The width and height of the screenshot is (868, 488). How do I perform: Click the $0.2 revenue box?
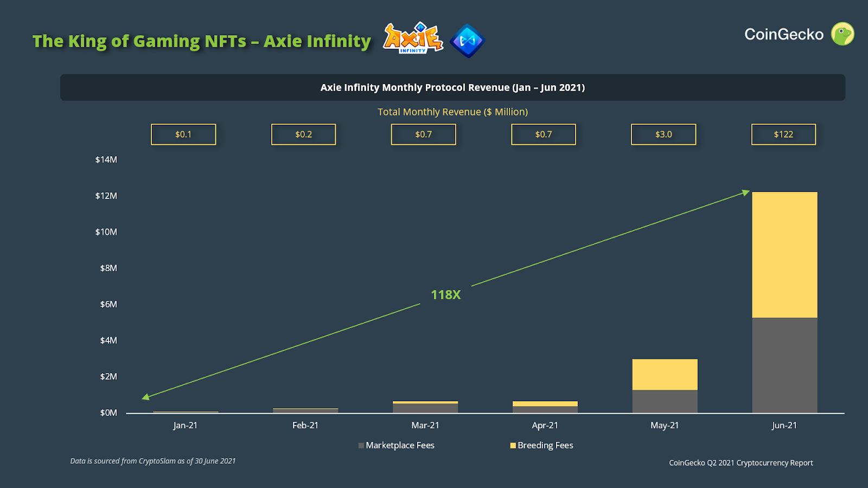(303, 134)
